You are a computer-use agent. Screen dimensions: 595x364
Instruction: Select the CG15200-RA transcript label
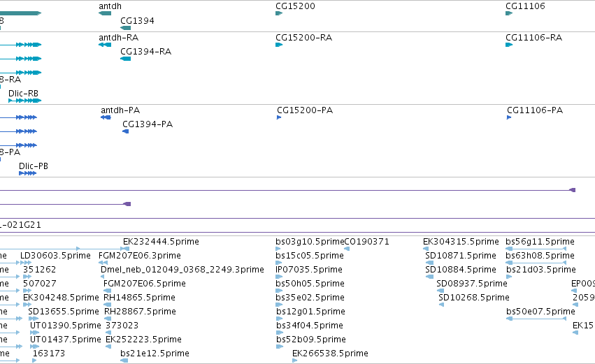[x=304, y=38]
